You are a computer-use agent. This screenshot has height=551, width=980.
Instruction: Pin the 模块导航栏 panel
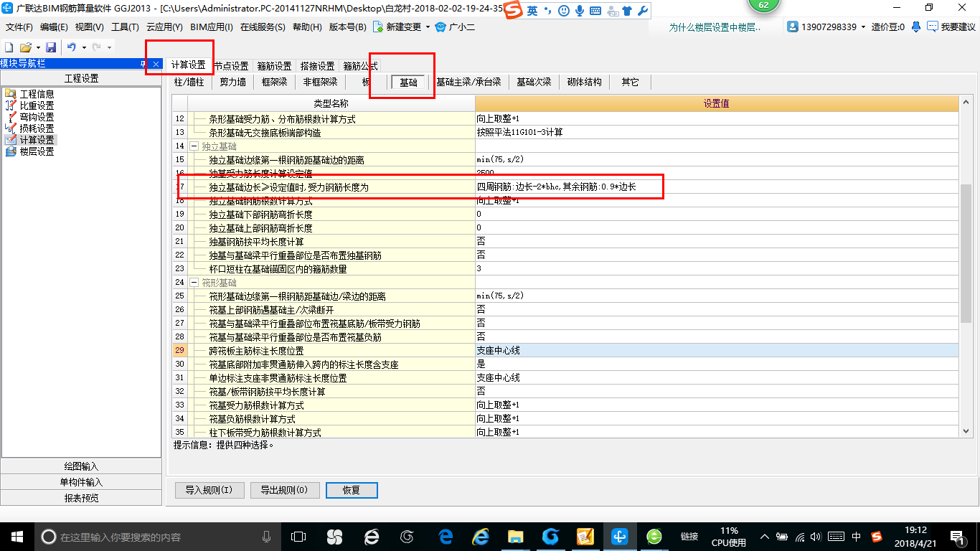[143, 64]
